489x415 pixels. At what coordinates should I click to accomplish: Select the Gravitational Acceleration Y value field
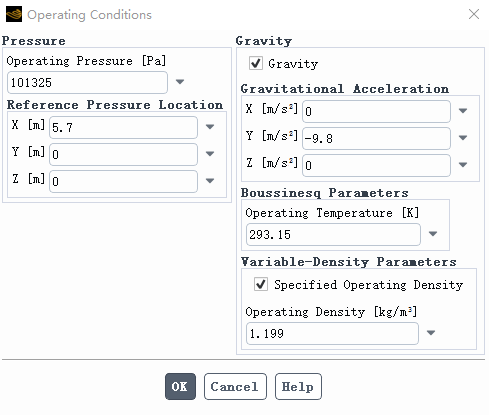pyautogui.click(x=376, y=138)
